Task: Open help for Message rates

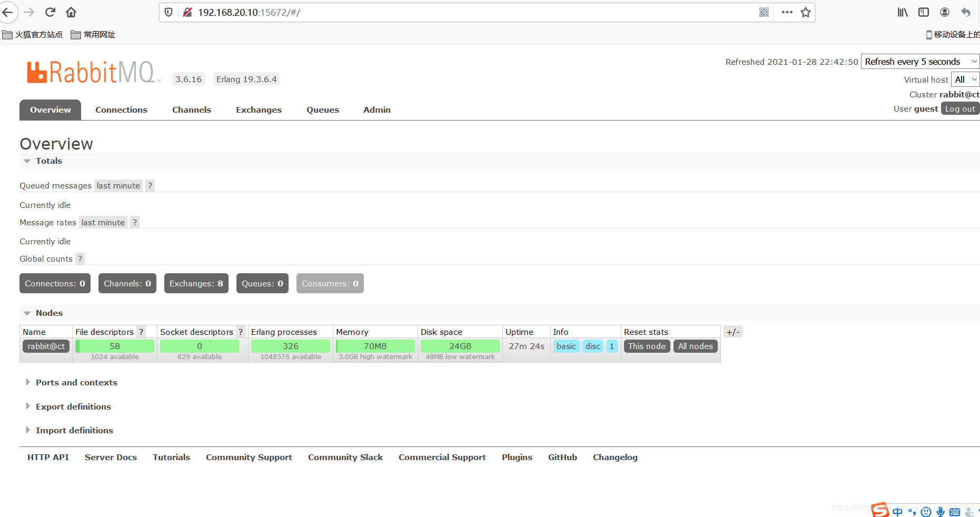Action: (x=135, y=222)
